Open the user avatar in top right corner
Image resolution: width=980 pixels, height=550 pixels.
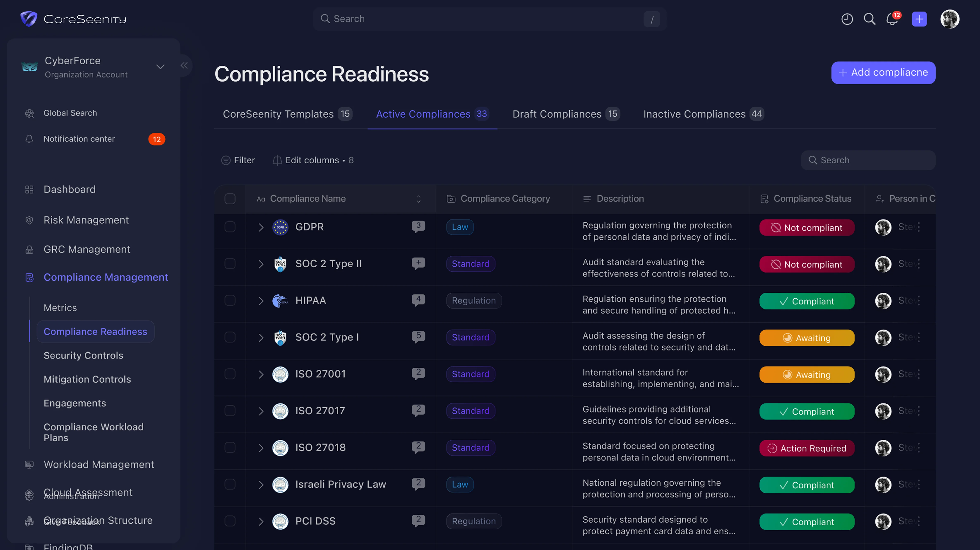(950, 19)
